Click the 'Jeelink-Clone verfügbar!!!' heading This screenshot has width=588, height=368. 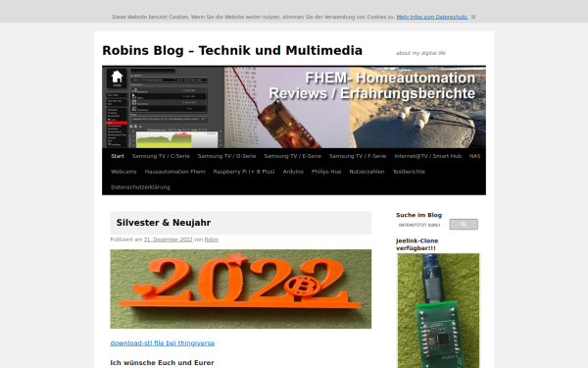click(417, 244)
